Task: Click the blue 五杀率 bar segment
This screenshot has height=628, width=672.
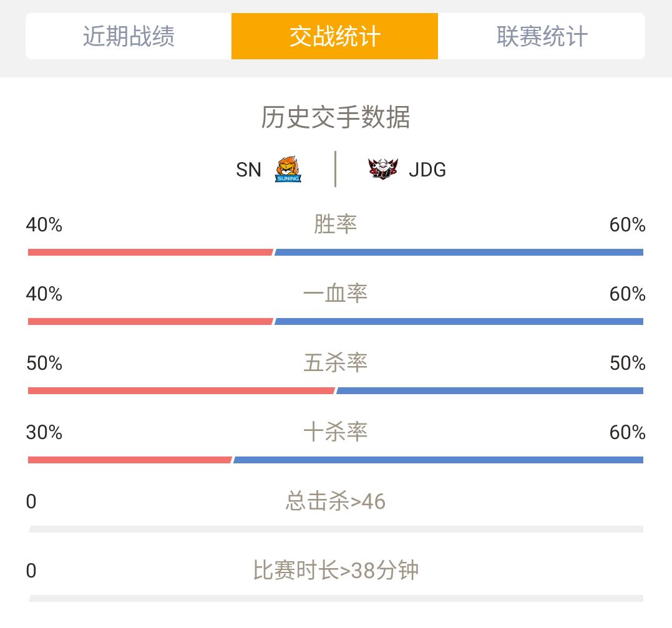Action: pyautogui.click(x=490, y=390)
